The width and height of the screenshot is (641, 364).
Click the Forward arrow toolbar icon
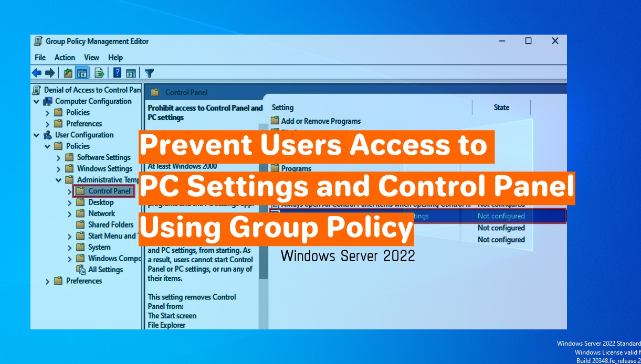[x=50, y=73]
